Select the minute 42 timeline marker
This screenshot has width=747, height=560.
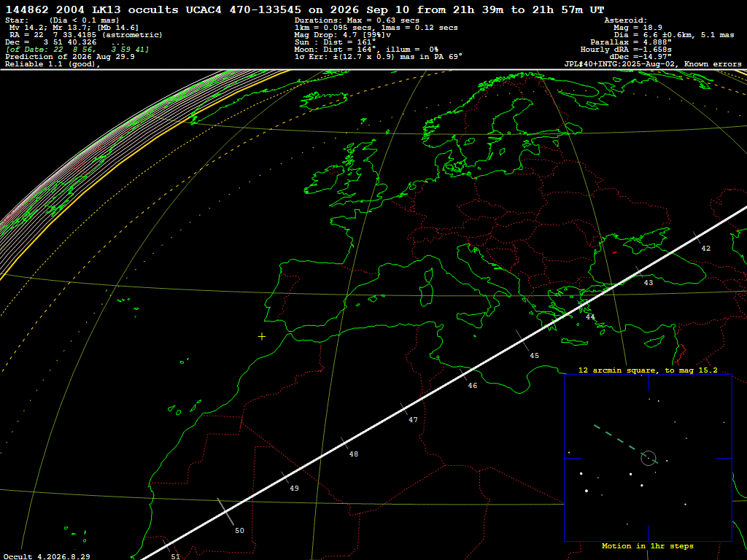tap(706, 249)
